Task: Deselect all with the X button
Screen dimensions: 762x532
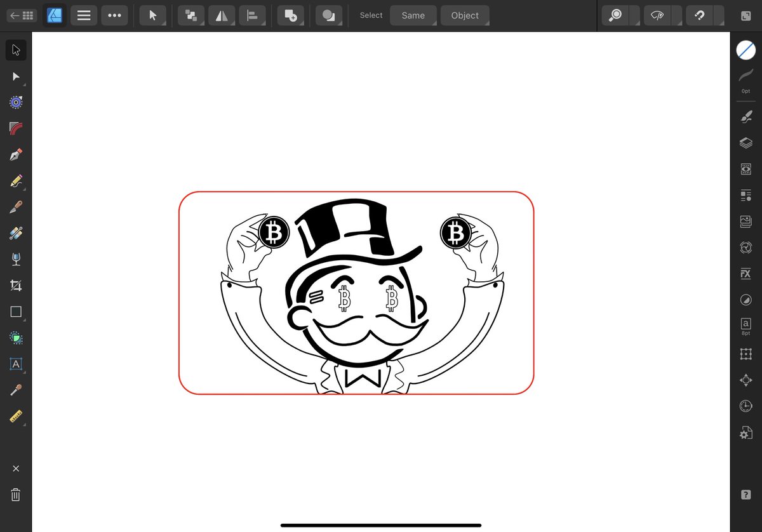Action: coord(16,469)
